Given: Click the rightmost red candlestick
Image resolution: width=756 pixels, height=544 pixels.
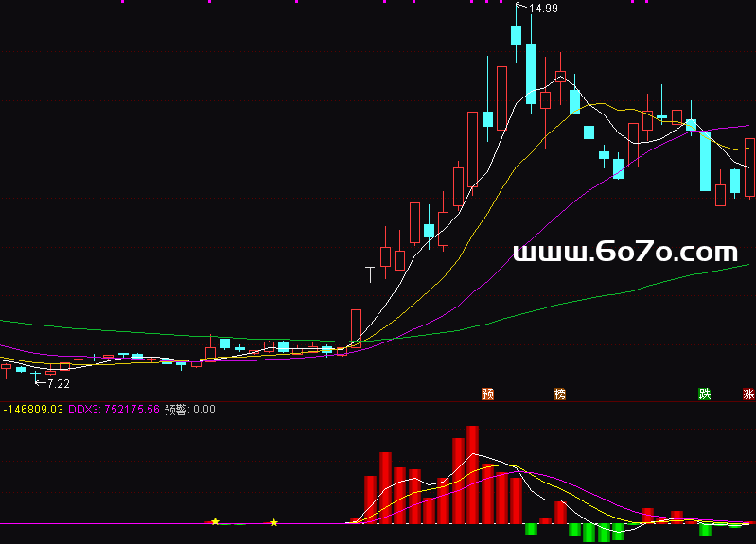Looking at the screenshot, I should (749, 167).
